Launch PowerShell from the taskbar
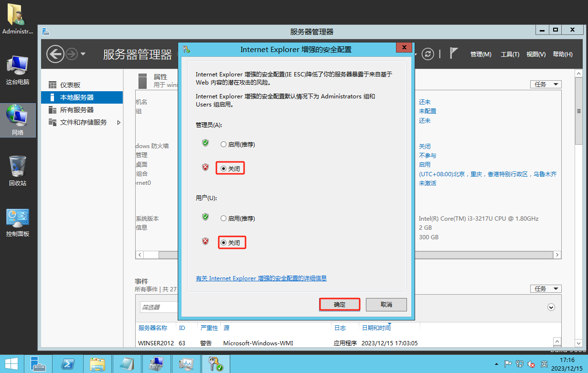 point(67,364)
